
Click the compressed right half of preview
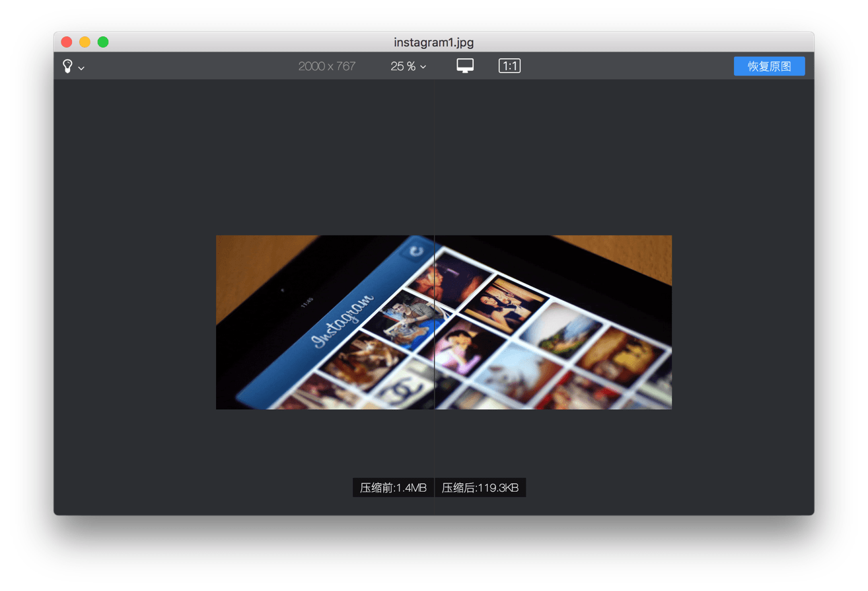click(x=553, y=322)
